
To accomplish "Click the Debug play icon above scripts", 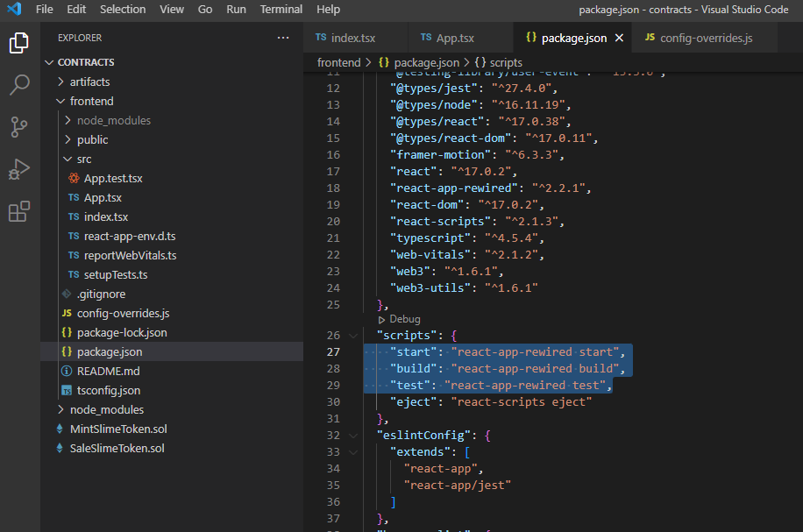I will click(381, 320).
